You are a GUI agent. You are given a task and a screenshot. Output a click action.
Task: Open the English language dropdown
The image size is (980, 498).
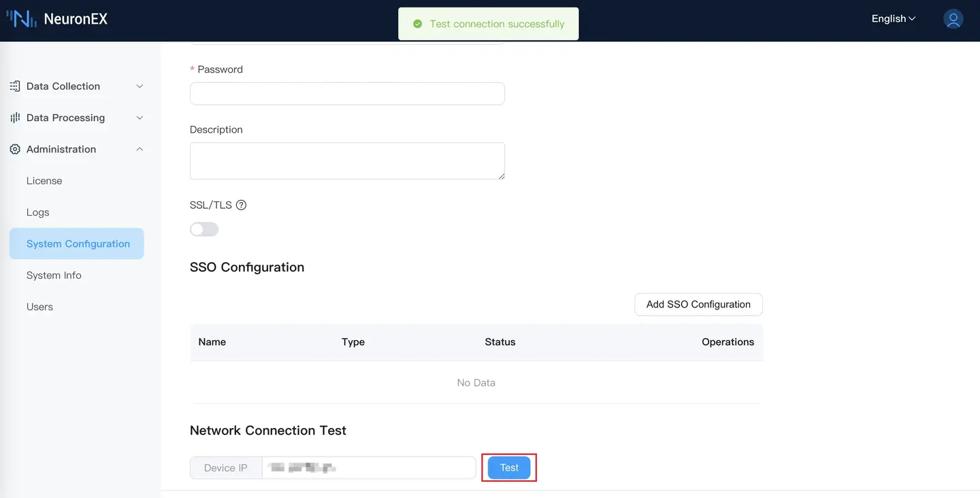pos(893,19)
